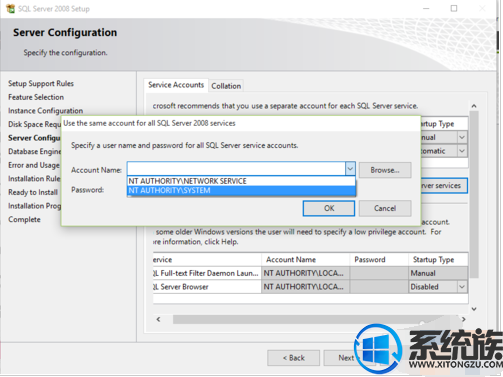This screenshot has height=377, width=503.
Task: Click the partially hidden server services button
Action: [444, 186]
